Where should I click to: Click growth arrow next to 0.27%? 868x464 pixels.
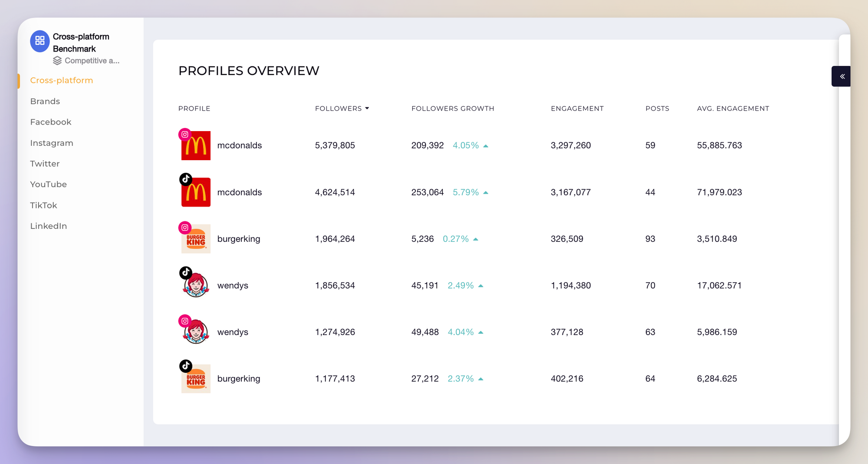(476, 239)
